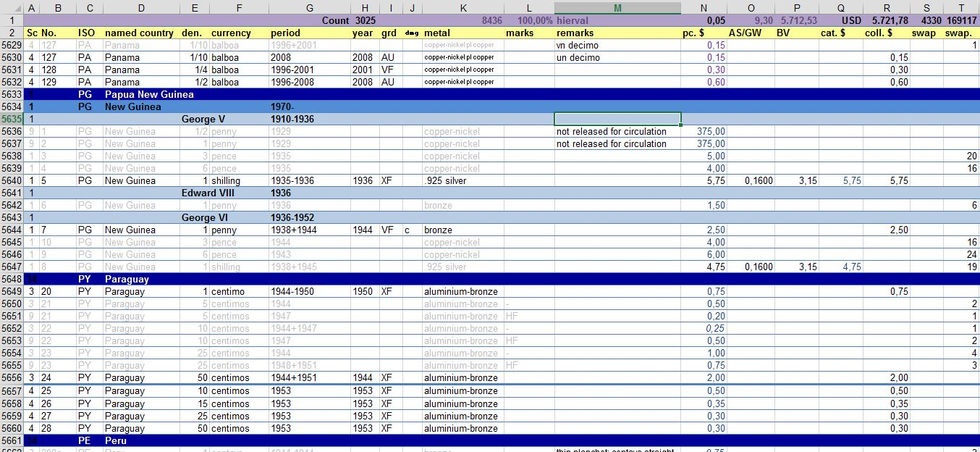Select column header M
This screenshot has height=452, width=980.
pos(616,7)
